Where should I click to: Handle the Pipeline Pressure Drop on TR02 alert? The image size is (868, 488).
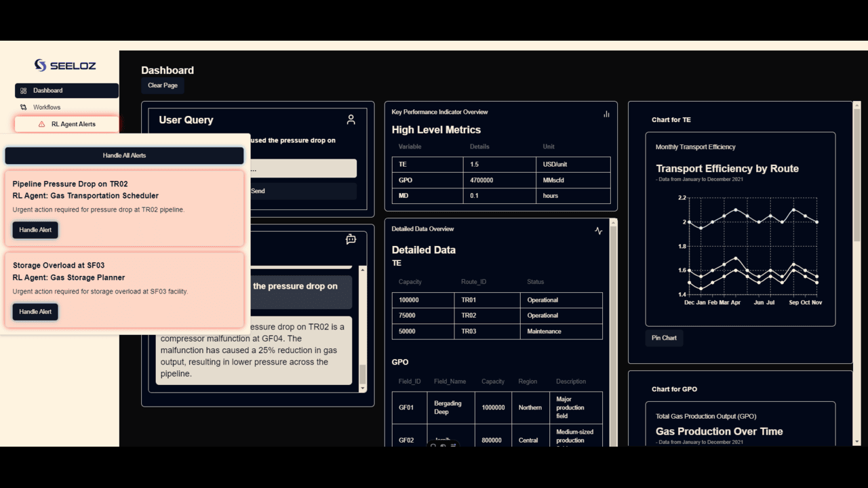[35, 230]
